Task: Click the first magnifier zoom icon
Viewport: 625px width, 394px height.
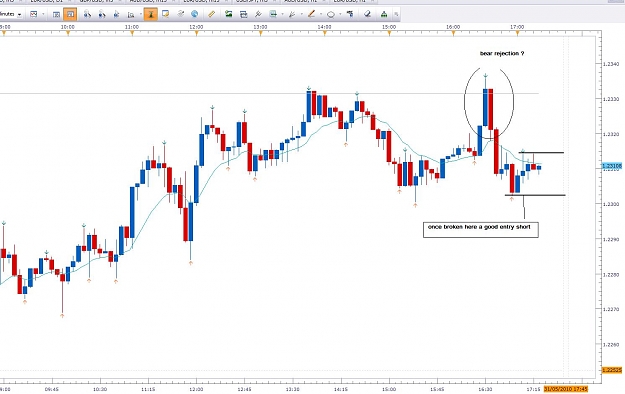Action: (87, 15)
